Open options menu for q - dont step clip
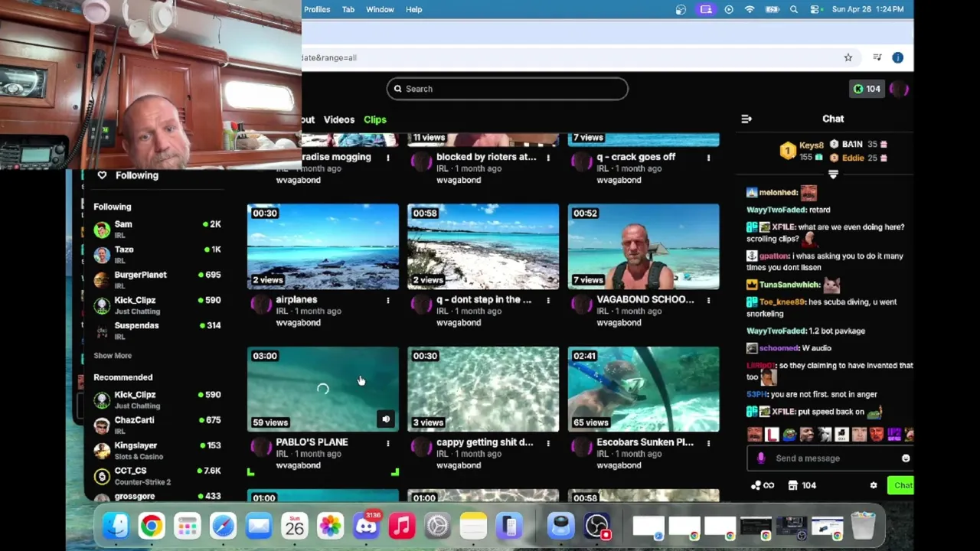The height and width of the screenshot is (551, 980). pyautogui.click(x=548, y=300)
